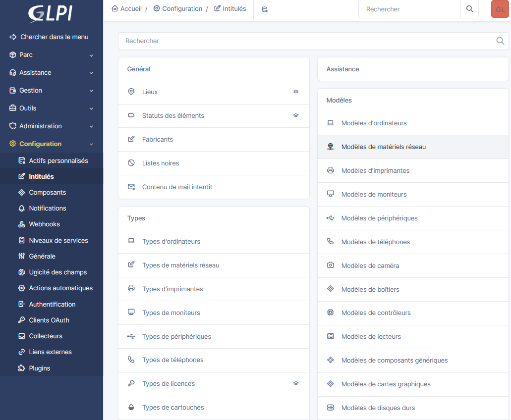Open Modèles de disques durs
Image resolution: width=511 pixels, height=420 pixels.
click(x=413, y=408)
